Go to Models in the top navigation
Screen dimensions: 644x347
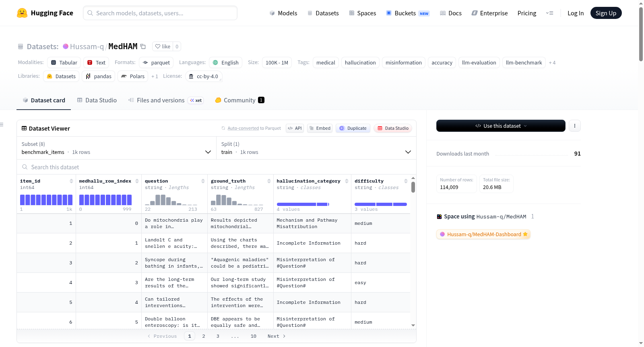pos(283,13)
